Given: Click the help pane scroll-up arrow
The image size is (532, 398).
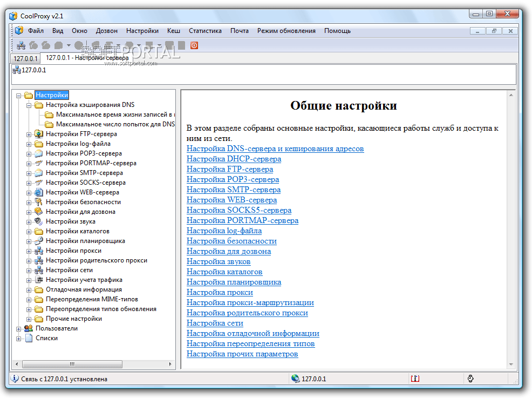Looking at the screenshot, I should (x=511, y=95).
